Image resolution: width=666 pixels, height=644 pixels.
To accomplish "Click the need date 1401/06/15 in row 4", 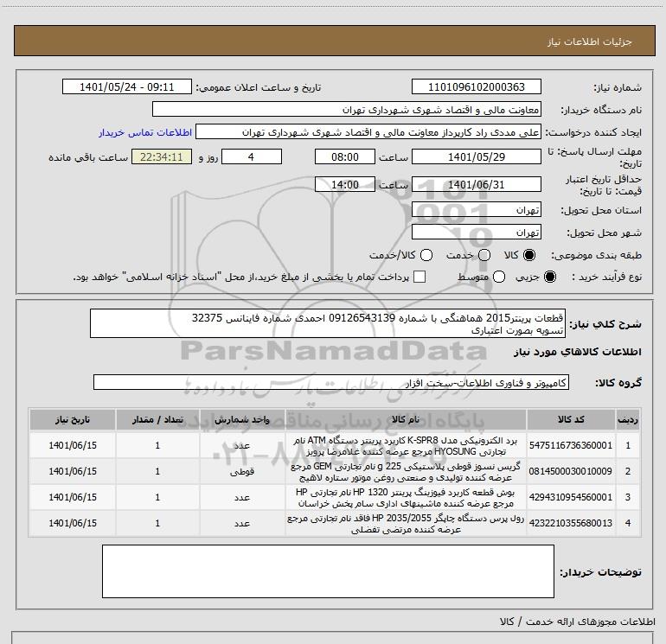I will coord(73,523).
